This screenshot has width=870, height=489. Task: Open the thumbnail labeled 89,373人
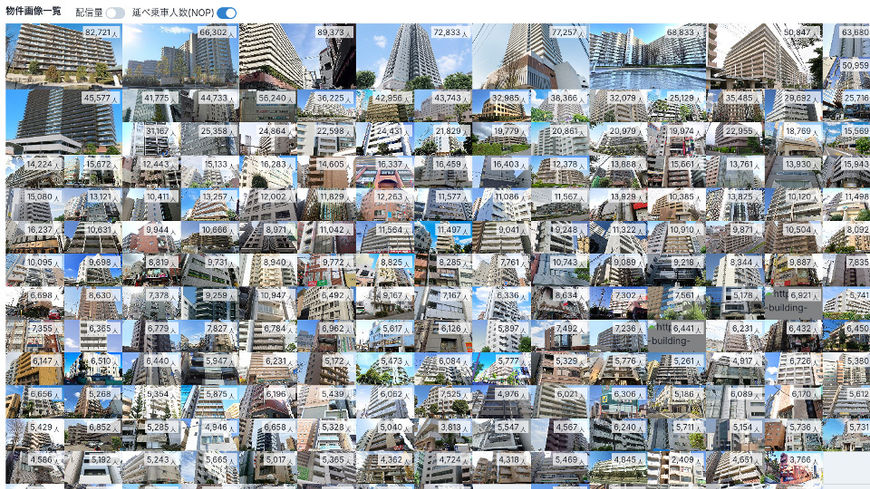tap(297, 55)
